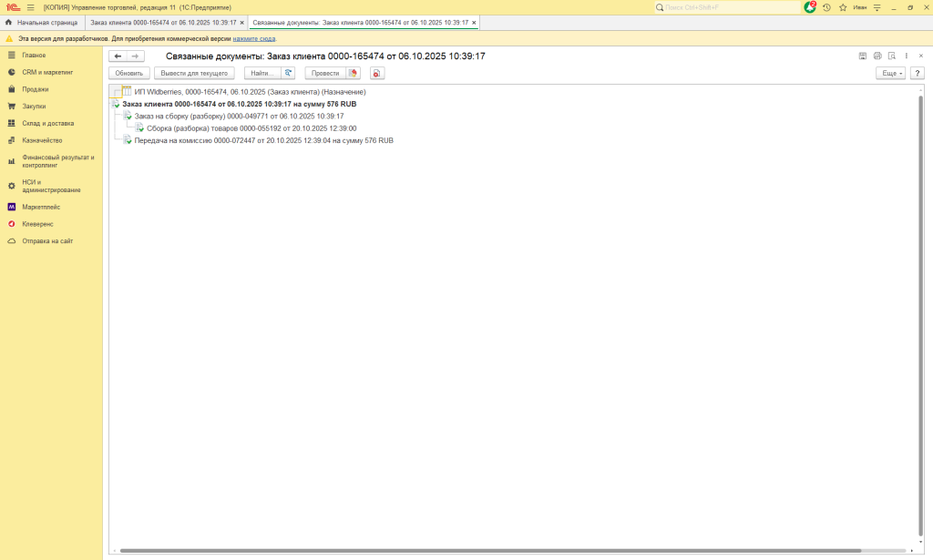This screenshot has width=933, height=560.
Task: Click the horizontal scrollbar at the bottom
Action: [x=492, y=551]
